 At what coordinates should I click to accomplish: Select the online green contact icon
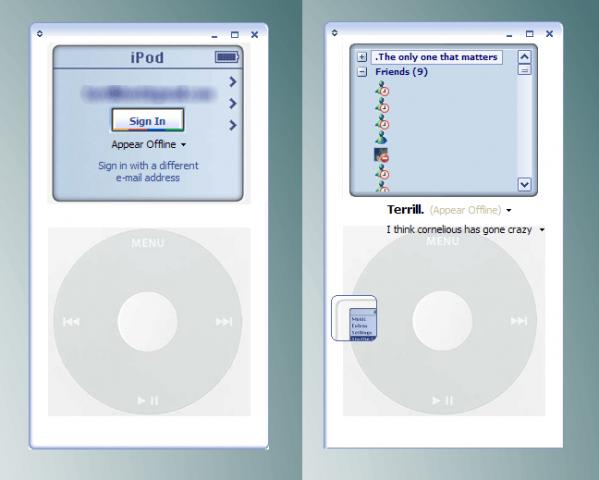[x=381, y=138]
